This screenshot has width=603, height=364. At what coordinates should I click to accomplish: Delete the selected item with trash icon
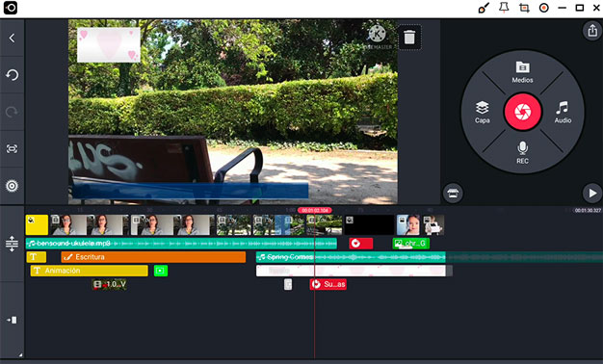coord(409,38)
